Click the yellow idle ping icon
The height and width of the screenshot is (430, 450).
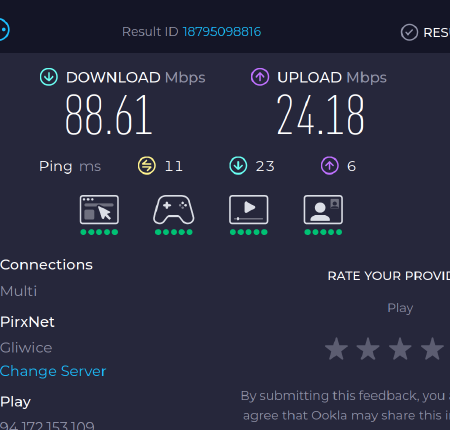click(147, 166)
